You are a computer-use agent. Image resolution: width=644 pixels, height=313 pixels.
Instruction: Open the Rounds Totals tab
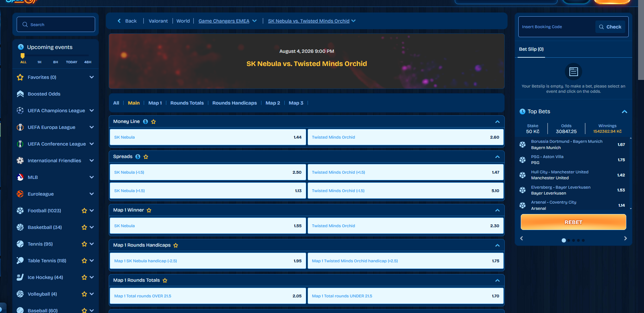point(187,103)
